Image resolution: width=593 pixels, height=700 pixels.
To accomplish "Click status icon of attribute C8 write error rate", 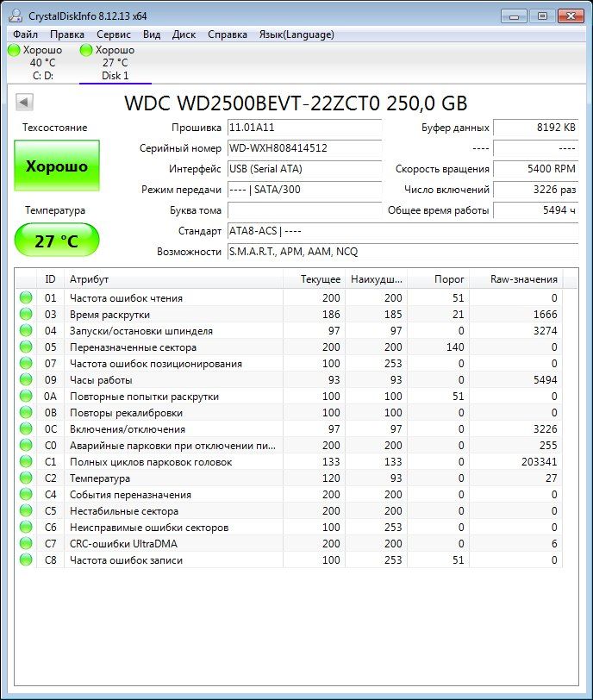I will (26, 559).
